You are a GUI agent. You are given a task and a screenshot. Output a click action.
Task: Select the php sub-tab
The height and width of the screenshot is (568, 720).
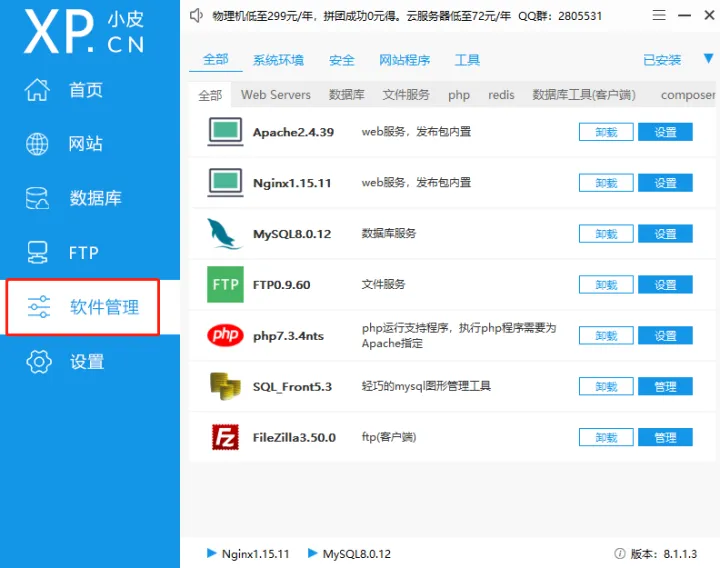click(459, 95)
